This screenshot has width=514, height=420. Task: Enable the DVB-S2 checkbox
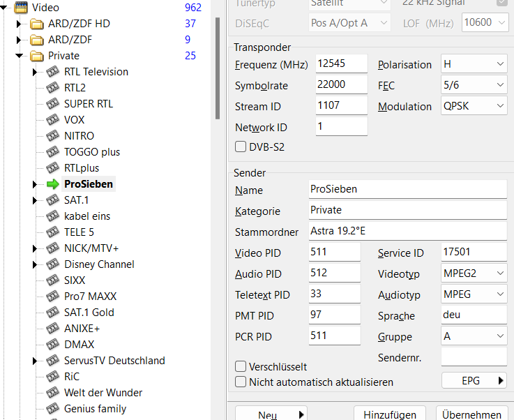(x=241, y=147)
